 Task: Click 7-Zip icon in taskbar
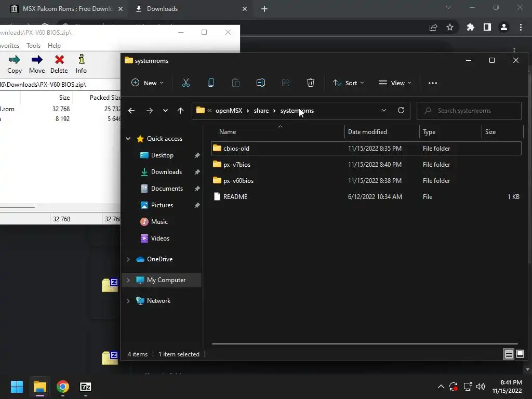click(x=86, y=387)
